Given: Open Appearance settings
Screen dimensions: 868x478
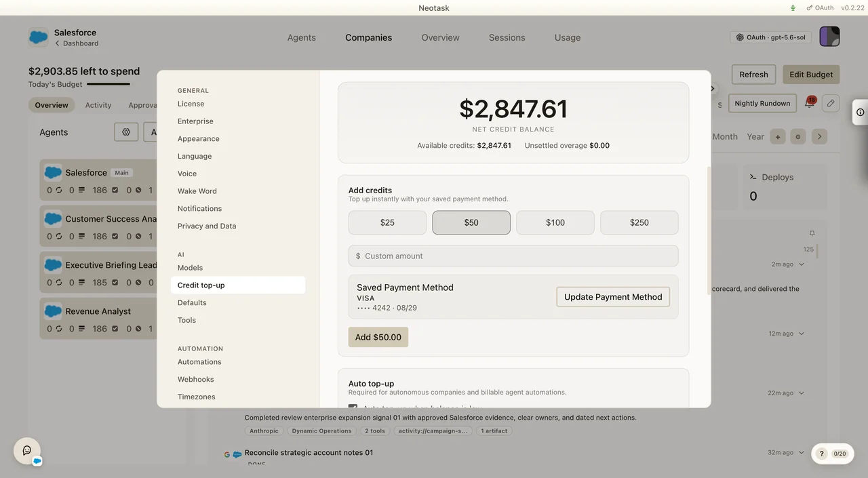Looking at the screenshot, I should coord(238,139).
